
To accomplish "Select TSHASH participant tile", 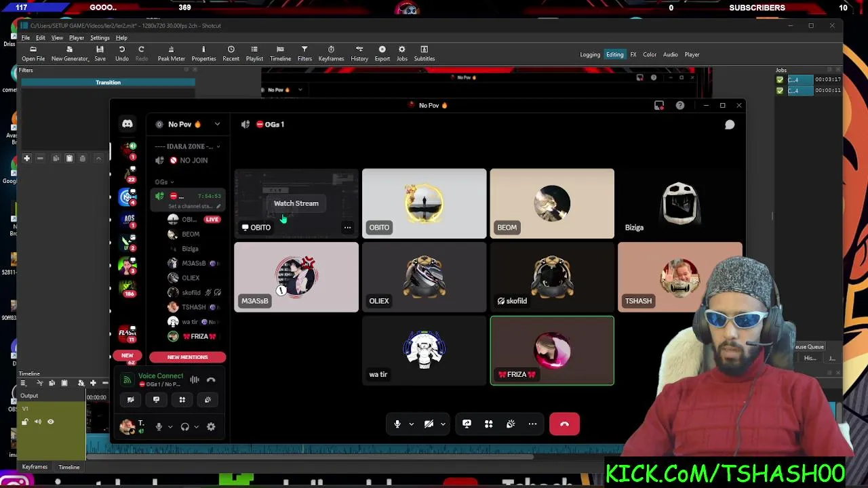I will tap(680, 277).
